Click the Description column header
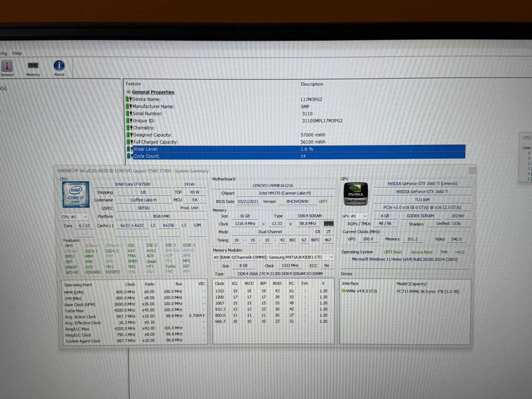 312,84
